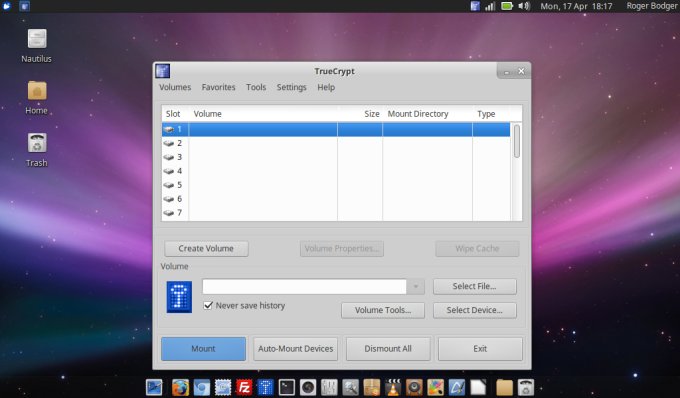Open the pen drawing app in dock
The width and height of the screenshot is (680, 398).
[x=457, y=387]
